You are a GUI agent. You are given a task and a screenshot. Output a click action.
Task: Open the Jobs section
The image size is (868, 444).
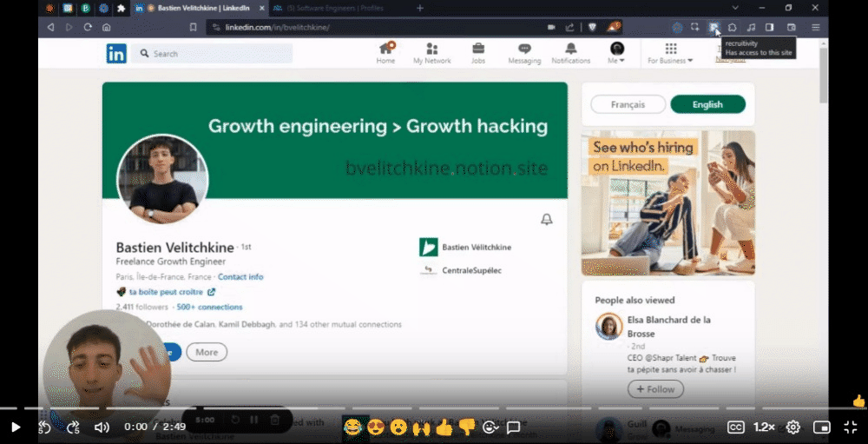pos(478,53)
